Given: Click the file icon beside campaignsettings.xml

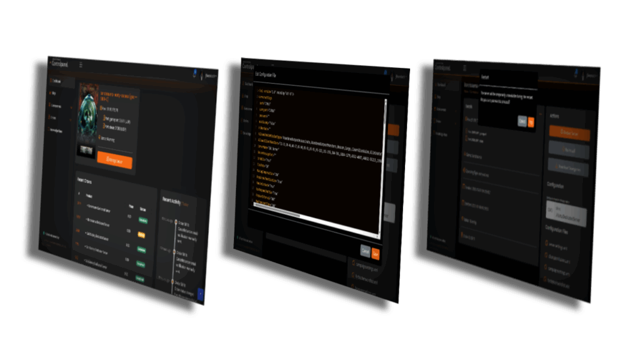Looking at the screenshot, I should 546,268.
